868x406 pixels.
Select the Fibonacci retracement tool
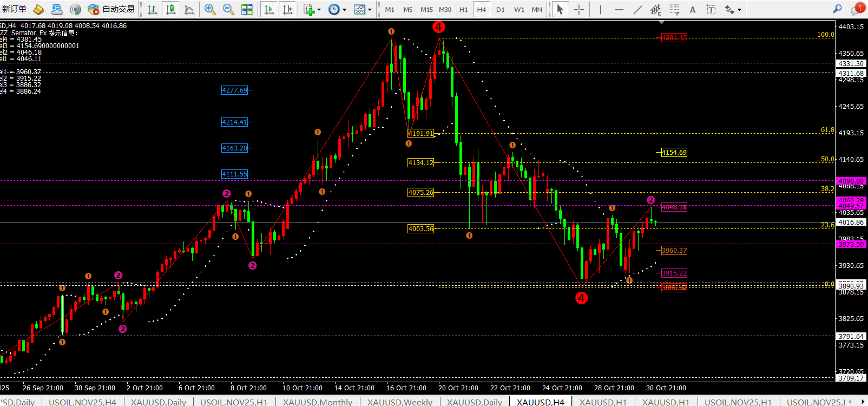(674, 9)
